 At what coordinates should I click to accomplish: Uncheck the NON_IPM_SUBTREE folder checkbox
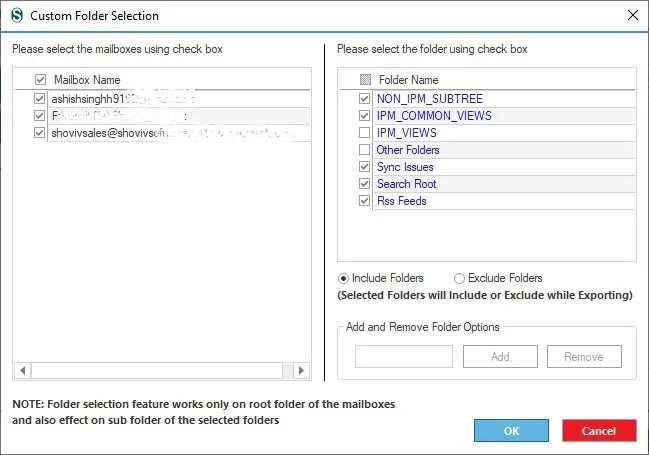tap(364, 99)
